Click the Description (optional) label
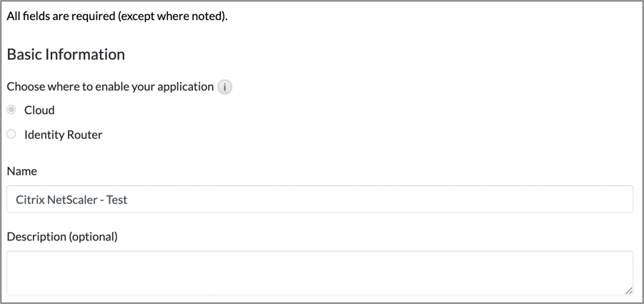This screenshot has height=304, width=644. pos(62,237)
